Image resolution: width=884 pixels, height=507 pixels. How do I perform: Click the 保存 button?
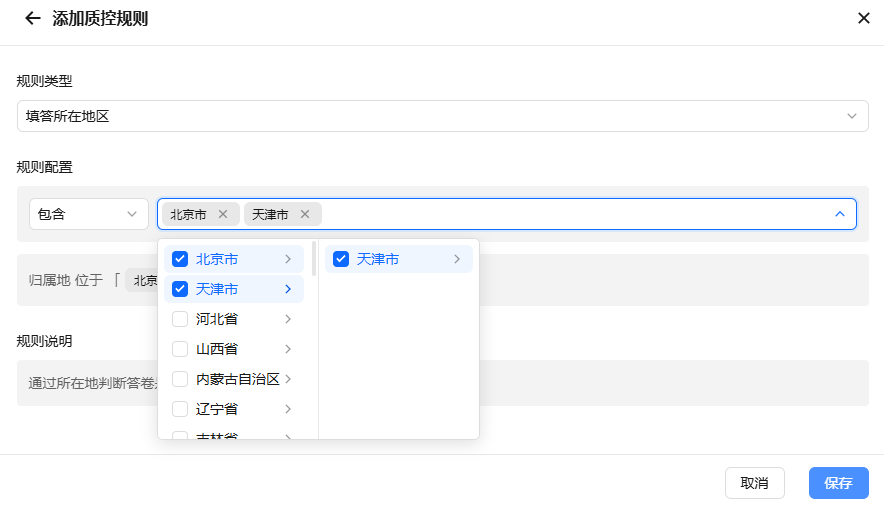838,483
